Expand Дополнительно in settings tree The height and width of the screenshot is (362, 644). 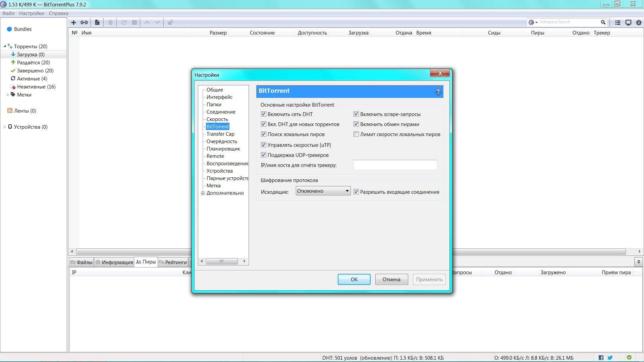[203, 193]
